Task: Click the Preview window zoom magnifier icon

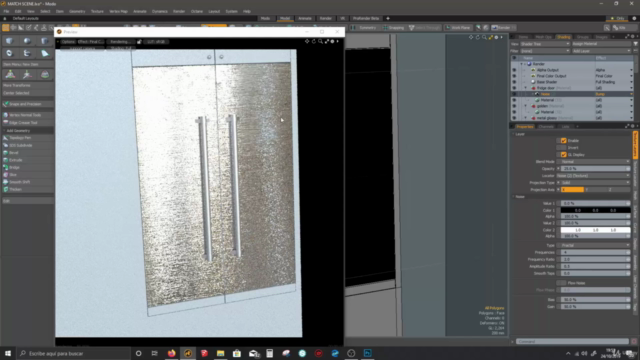Action: [x=320, y=41]
